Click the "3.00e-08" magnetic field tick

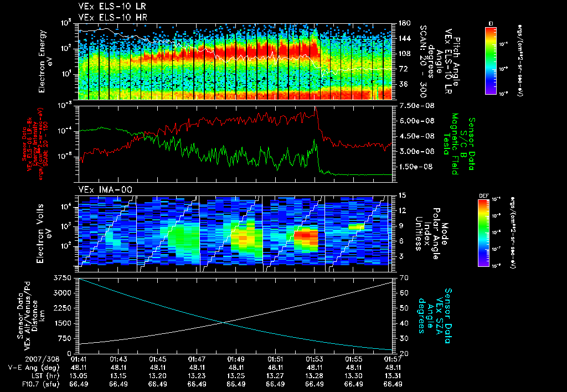416,151
